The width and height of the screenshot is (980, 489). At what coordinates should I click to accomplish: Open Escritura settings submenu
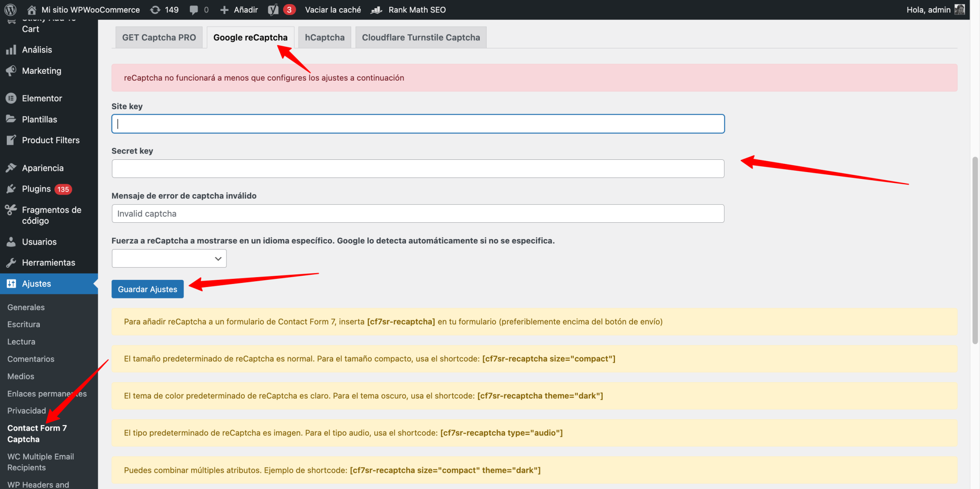pos(24,324)
